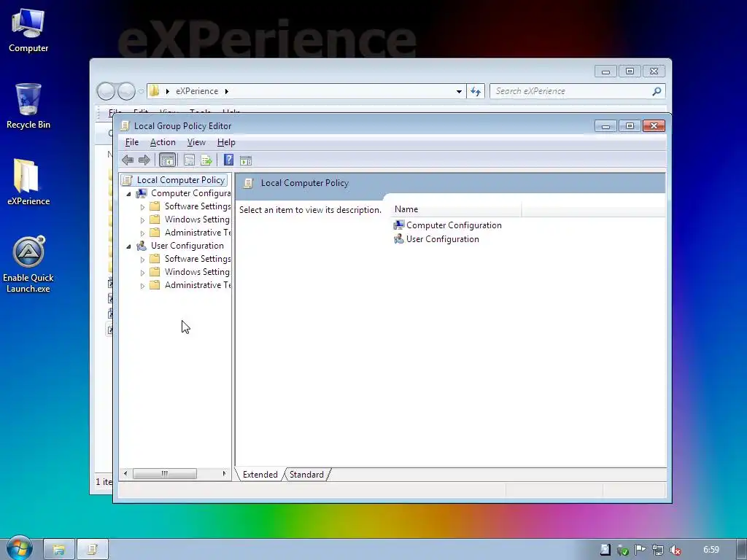The width and height of the screenshot is (747, 560).
Task: Select User Configuration in the tree
Action: tap(187, 246)
